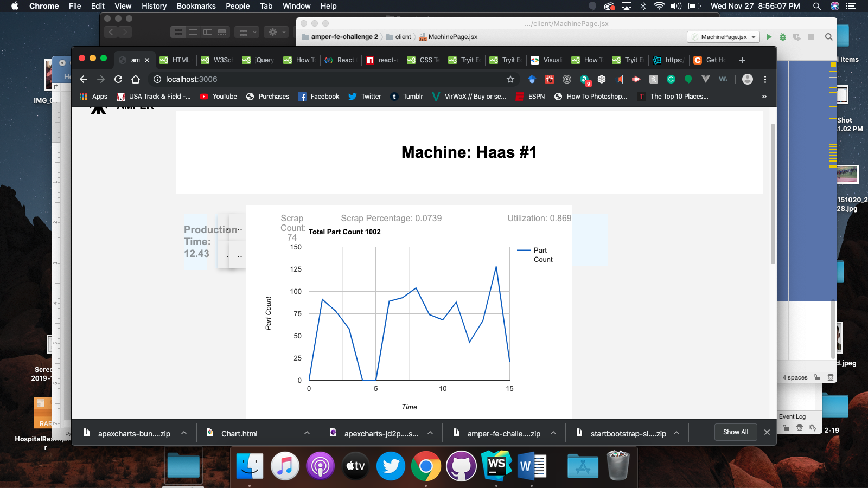Expand options for apexcharts-jd2p download
The image size is (868, 488).
coord(430,433)
